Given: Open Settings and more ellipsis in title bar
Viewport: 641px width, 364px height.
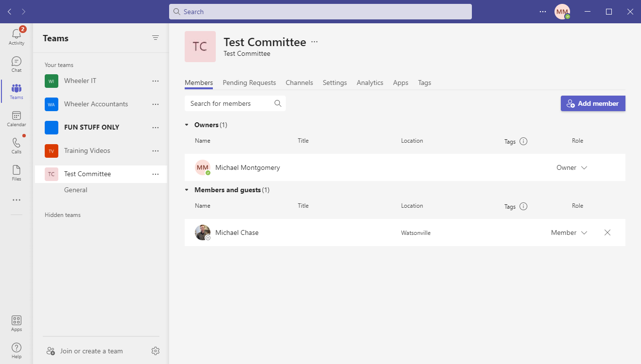Looking at the screenshot, I should (x=543, y=12).
